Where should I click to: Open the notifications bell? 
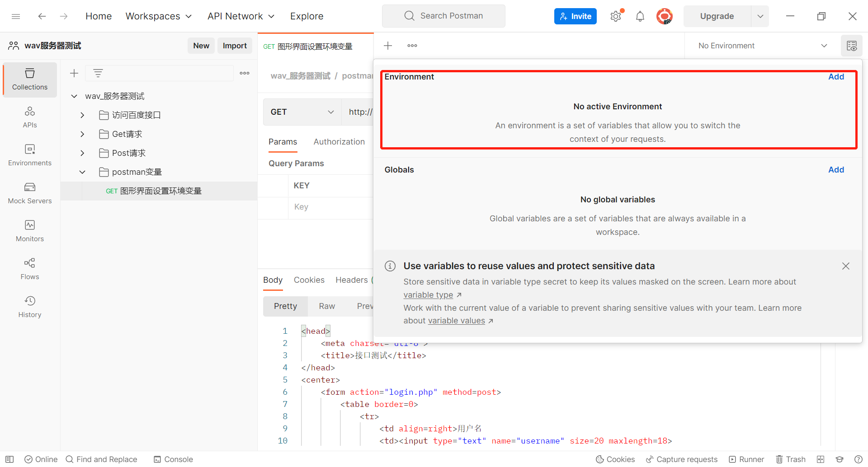[x=640, y=16]
